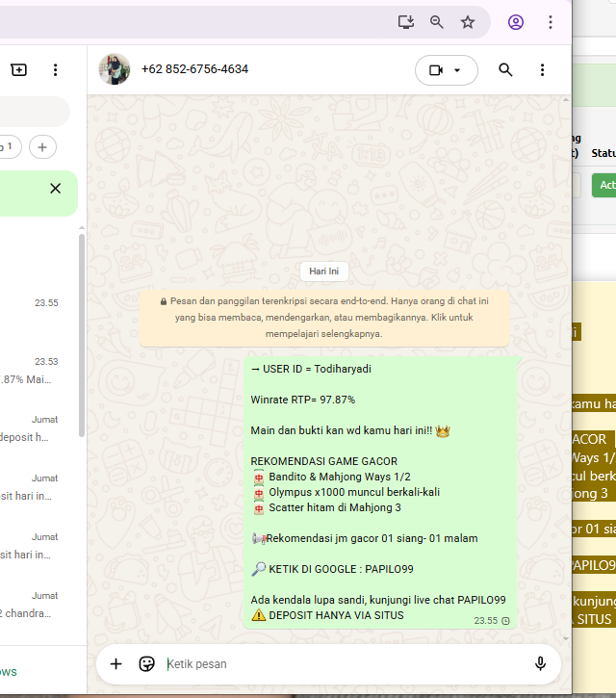Image resolution: width=616 pixels, height=698 pixels.
Task: Dismiss the green banner with the X
Action: (x=55, y=189)
